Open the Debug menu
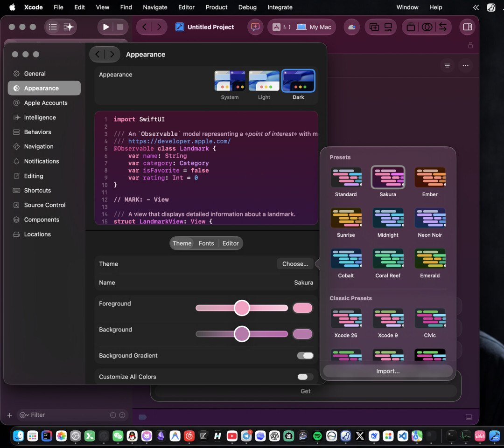 coord(247,7)
